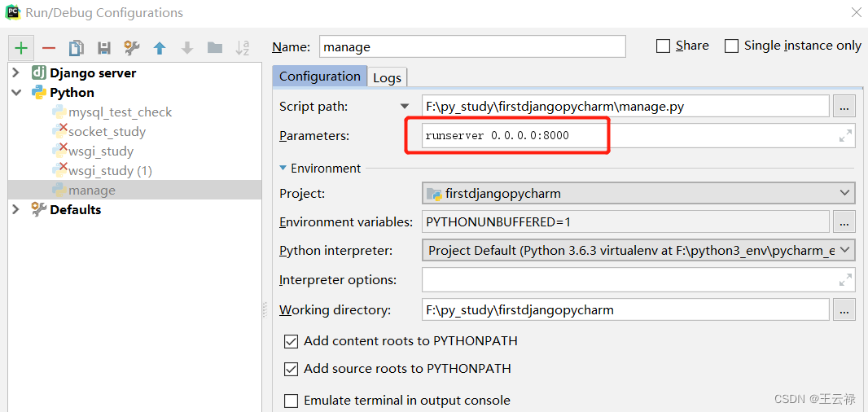868x412 pixels.
Task: Click the Interpreter options input field
Action: tap(638, 280)
